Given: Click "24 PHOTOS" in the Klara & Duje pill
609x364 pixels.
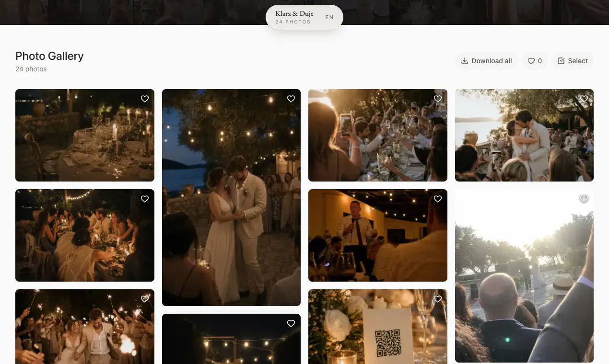Looking at the screenshot, I should point(293,22).
